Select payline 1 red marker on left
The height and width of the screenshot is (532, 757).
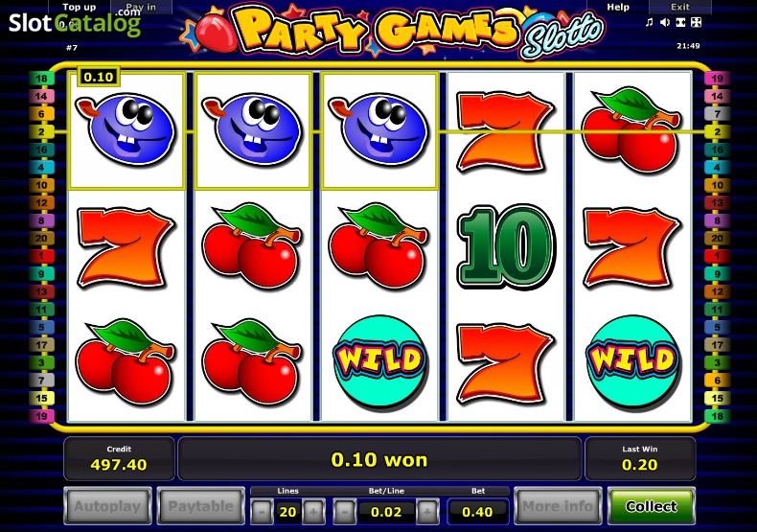tap(41, 256)
